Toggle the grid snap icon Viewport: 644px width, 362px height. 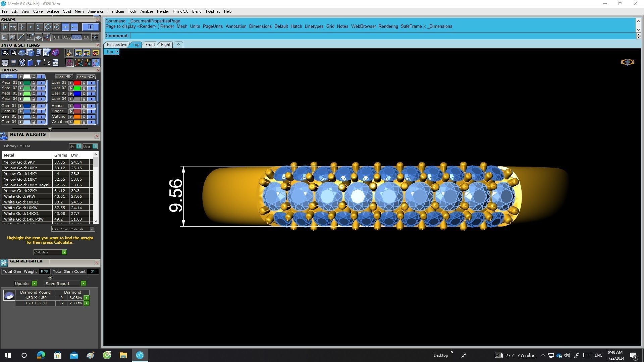[95, 37]
